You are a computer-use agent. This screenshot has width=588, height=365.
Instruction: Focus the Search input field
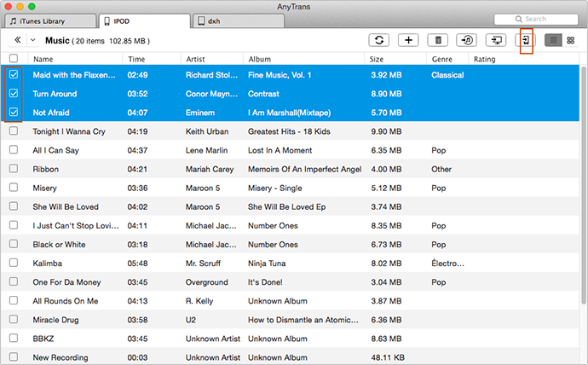click(536, 19)
